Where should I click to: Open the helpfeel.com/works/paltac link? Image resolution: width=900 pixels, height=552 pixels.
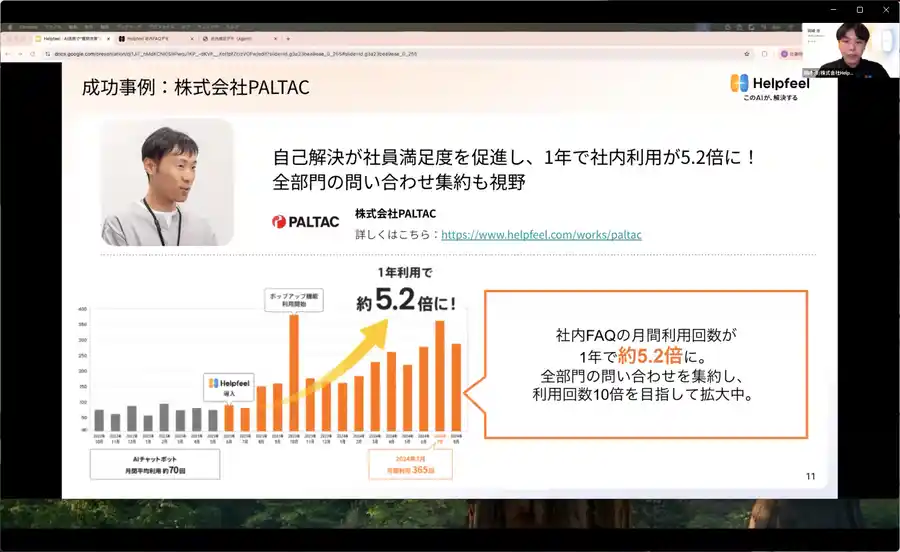point(541,235)
